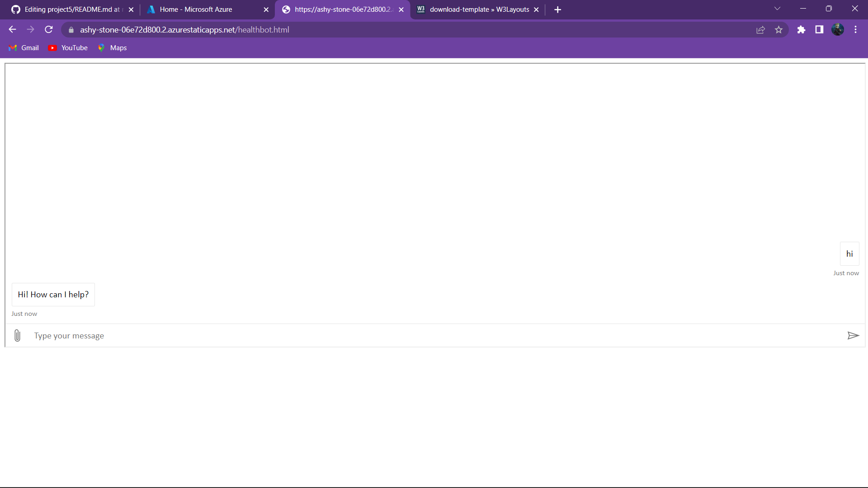
Task: Open a new tab with plus button
Action: [x=557, y=9]
